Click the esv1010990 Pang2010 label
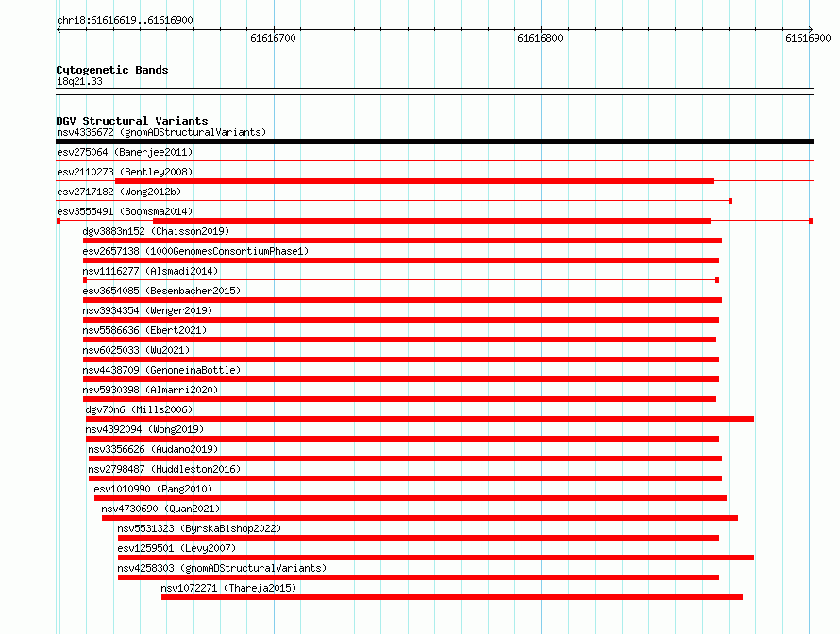This screenshot has width=840, height=634. [153, 489]
